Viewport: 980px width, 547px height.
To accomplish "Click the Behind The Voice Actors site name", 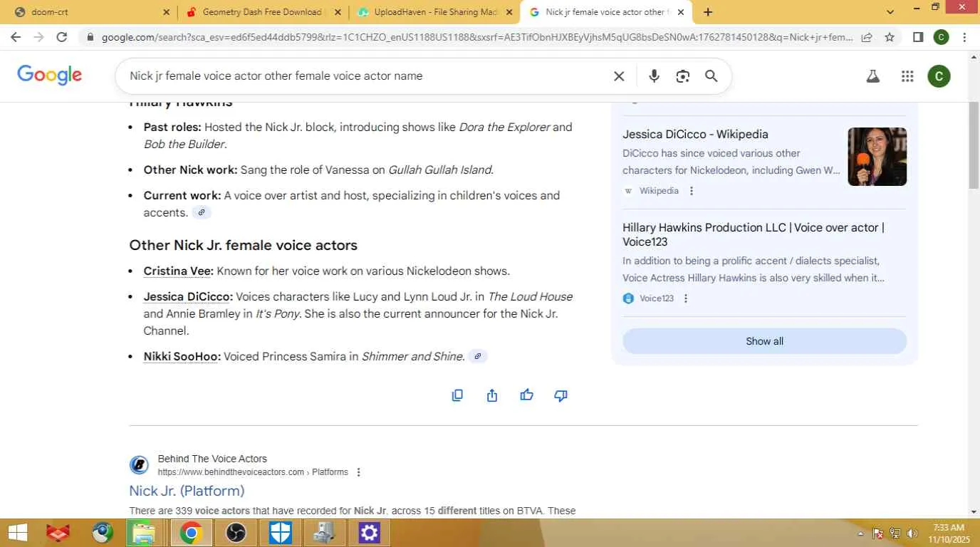I will point(212,459).
